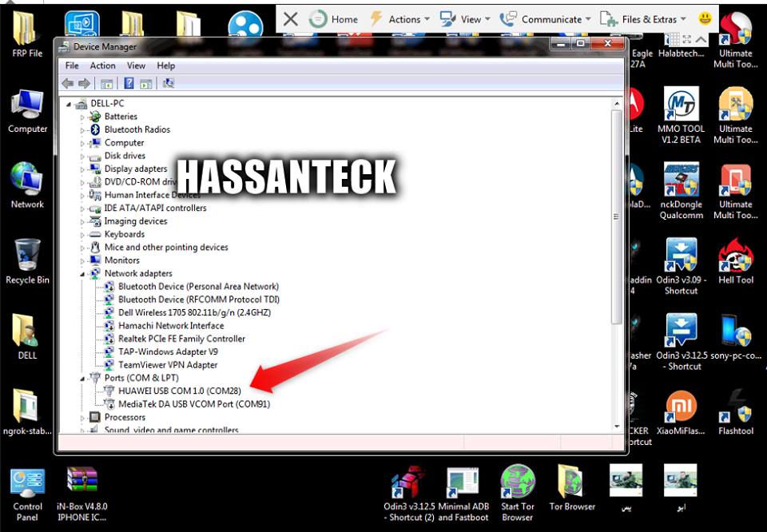This screenshot has height=532, width=767.
Task: Collapse the DELL-PC root node
Action: pyautogui.click(x=69, y=104)
